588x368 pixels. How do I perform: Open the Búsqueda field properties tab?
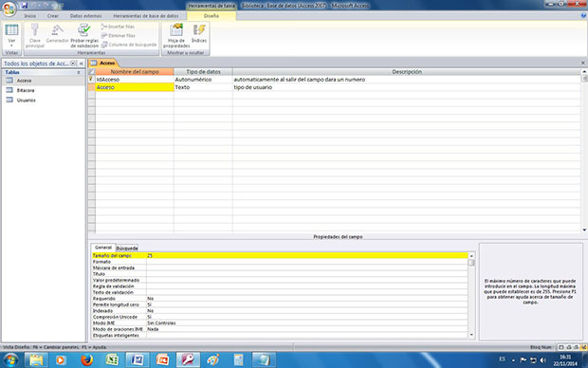click(127, 248)
